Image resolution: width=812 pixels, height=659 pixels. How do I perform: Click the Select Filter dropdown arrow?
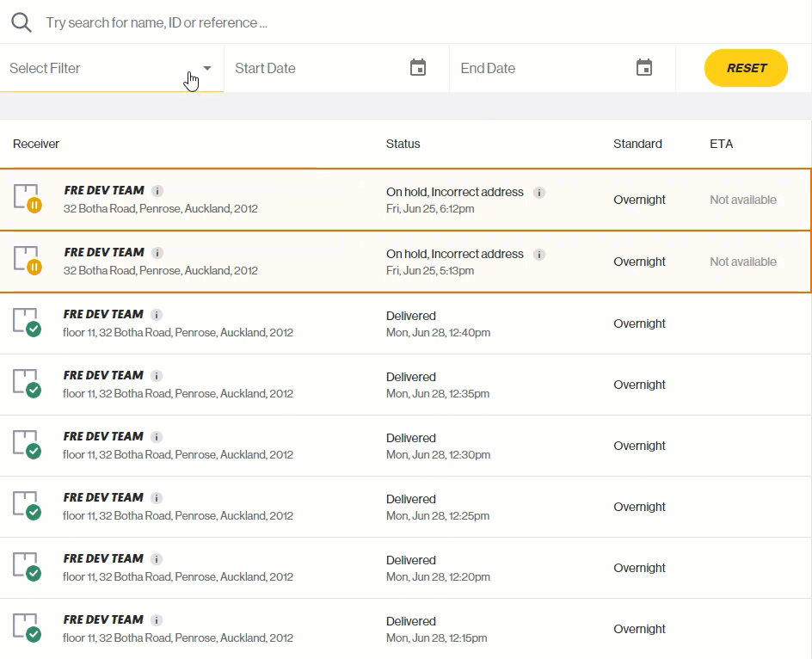pos(206,67)
